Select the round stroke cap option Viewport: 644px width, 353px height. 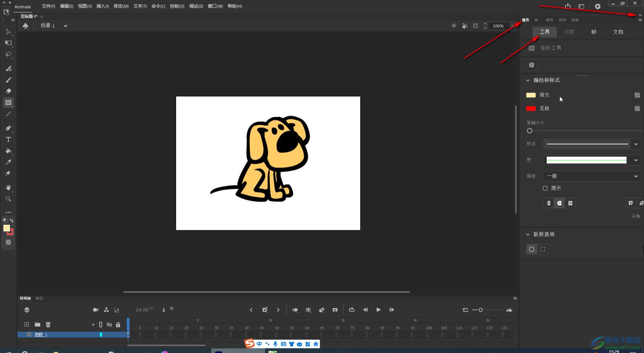(x=559, y=203)
